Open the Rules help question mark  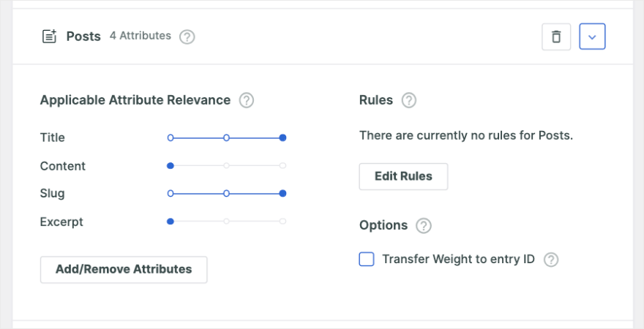point(409,100)
